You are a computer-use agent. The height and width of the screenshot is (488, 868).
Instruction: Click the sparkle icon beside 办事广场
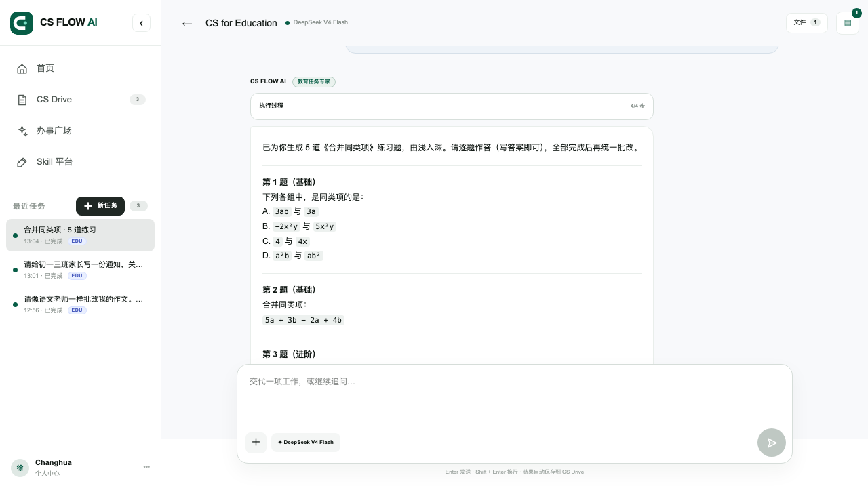coord(22,131)
